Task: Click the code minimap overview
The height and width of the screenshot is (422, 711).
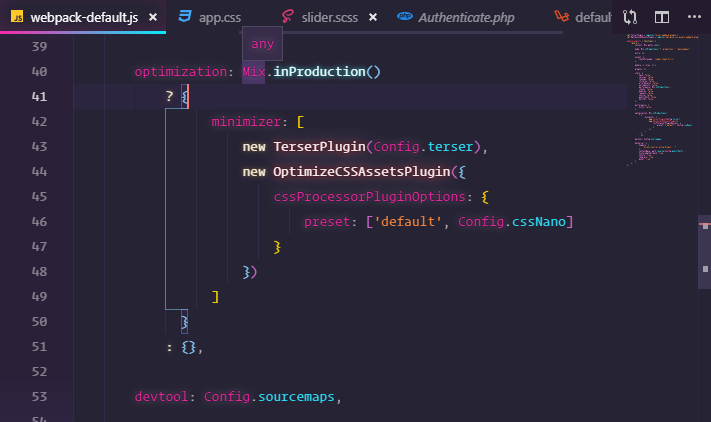Action: [661, 100]
